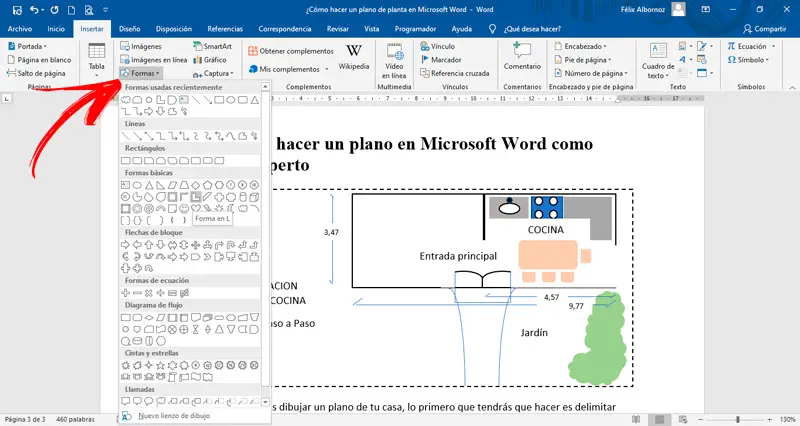Select the four-point star in Cintas y estrellas
Screen dimensions: 800x426
pos(149,365)
